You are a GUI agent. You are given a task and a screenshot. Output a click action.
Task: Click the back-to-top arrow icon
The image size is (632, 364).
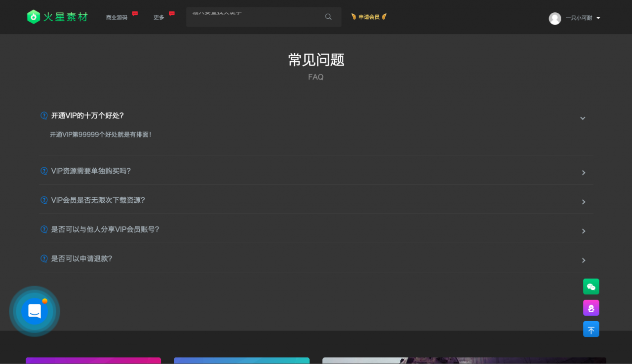tap(591, 329)
